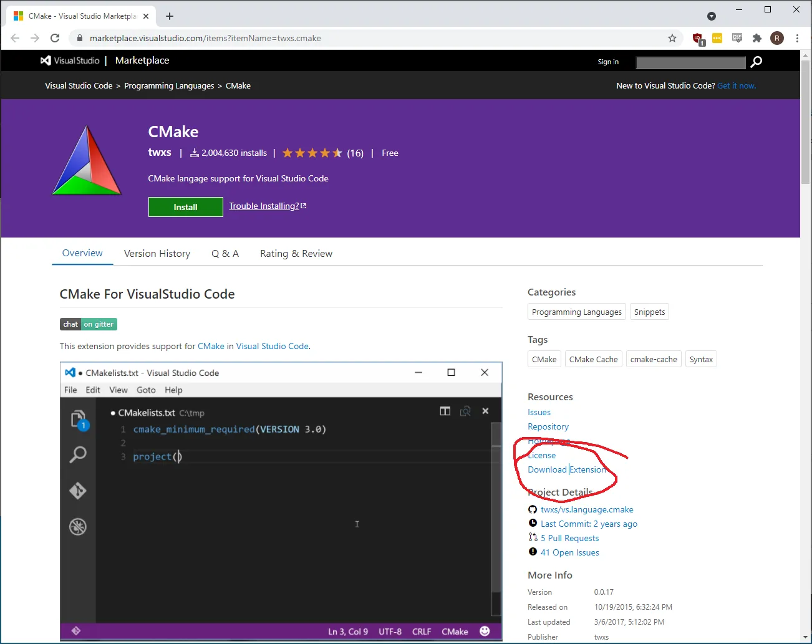812x644 pixels.
Task: Open the twxs publisher link
Action: 160,152
